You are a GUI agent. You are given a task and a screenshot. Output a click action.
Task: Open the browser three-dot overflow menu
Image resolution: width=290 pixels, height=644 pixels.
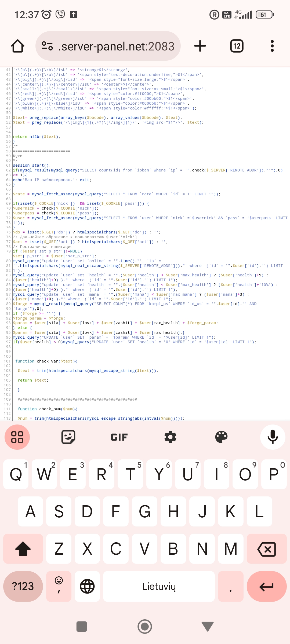[272, 46]
